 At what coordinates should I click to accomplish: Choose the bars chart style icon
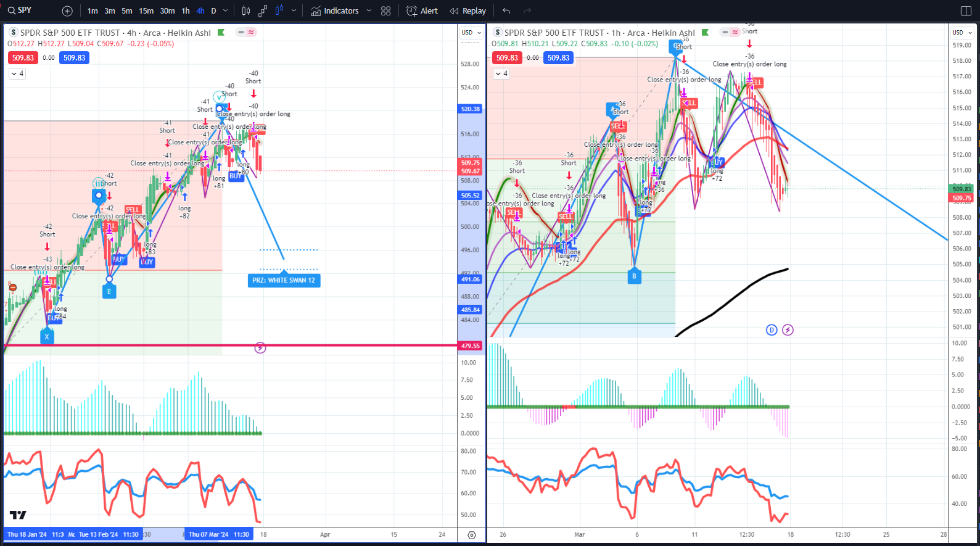(246, 11)
